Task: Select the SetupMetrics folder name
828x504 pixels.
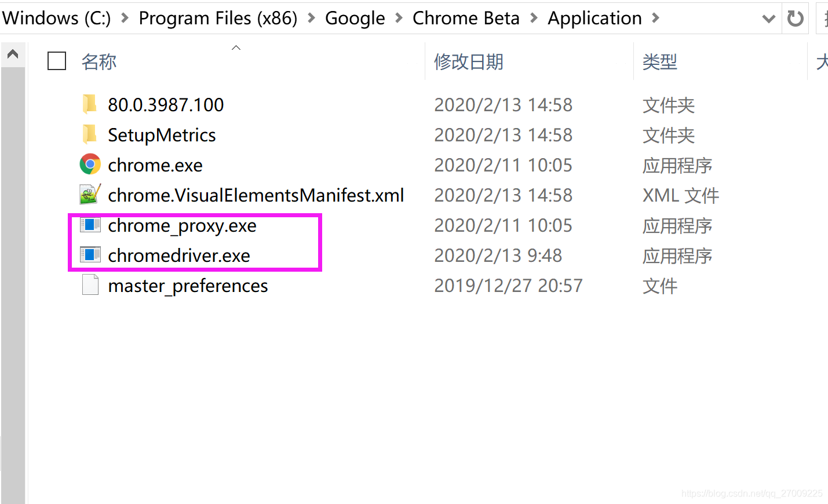Action: coord(162,135)
